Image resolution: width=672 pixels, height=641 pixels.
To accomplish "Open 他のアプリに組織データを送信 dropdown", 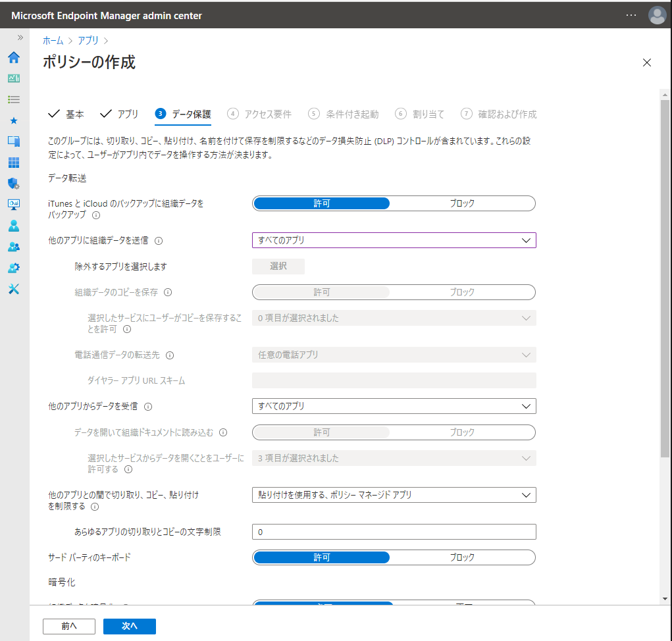I will tap(394, 240).
